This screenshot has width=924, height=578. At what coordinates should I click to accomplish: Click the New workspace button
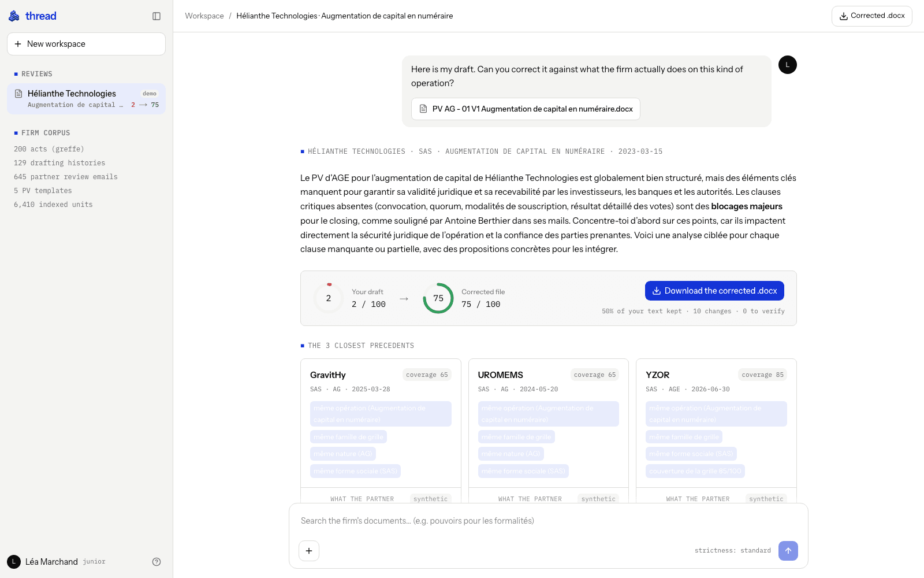(86, 44)
